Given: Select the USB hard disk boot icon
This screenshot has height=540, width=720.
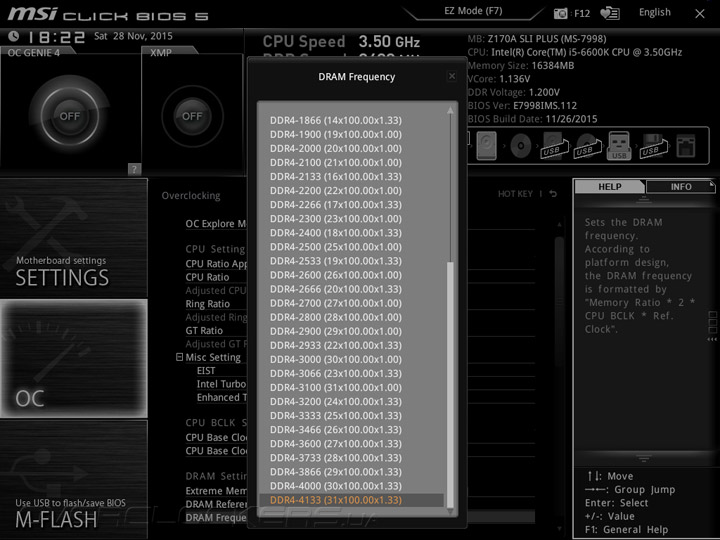Looking at the screenshot, I should coord(553,146).
